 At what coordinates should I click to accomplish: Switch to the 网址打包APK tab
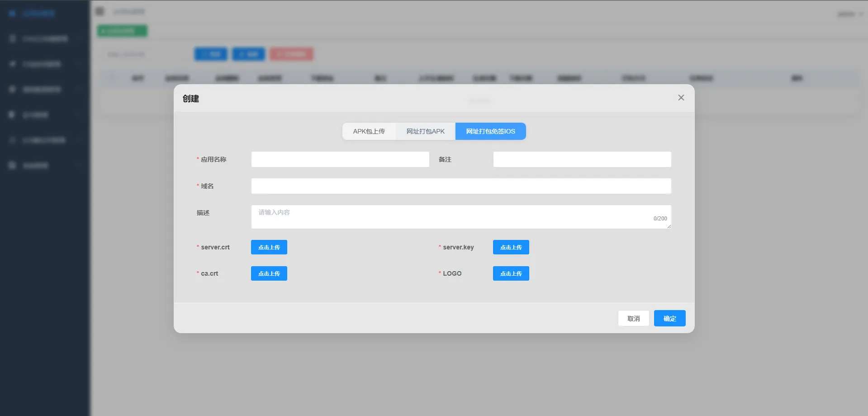(424, 131)
